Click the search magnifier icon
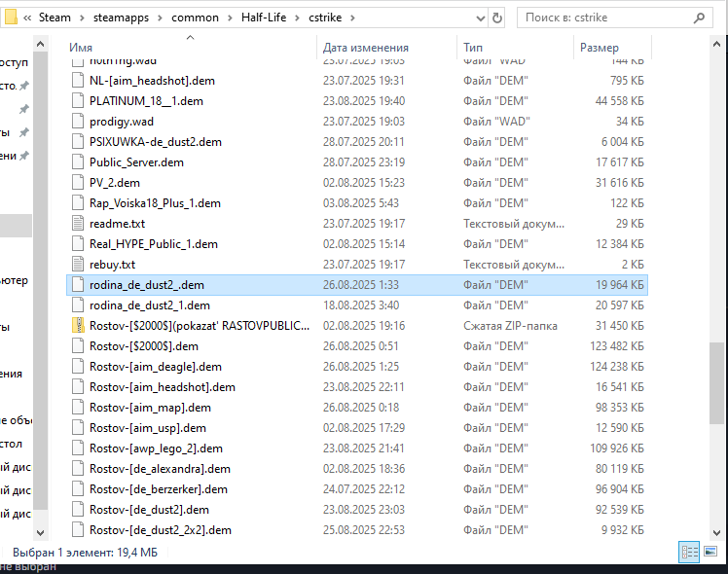The image size is (728, 574). [699, 18]
